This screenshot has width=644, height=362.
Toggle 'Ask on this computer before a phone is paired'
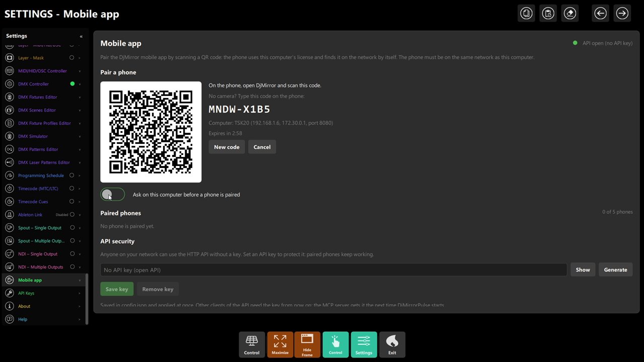[x=112, y=195]
